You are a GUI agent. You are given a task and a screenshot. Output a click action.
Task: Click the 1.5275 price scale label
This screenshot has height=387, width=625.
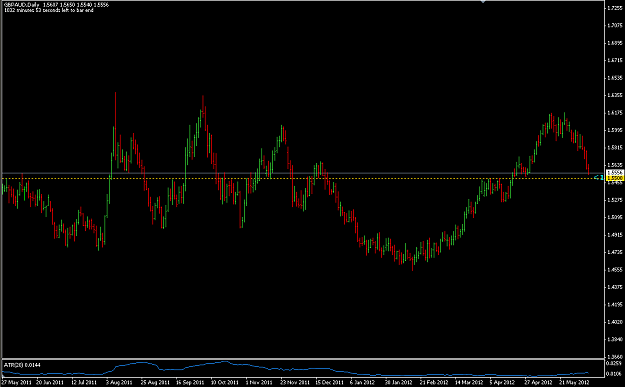pyautogui.click(x=614, y=200)
